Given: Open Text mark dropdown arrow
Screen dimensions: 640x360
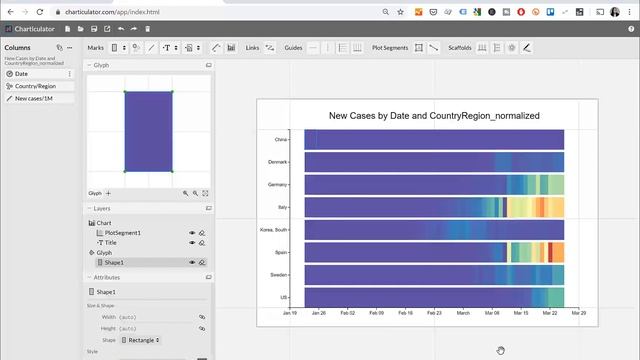Looking at the screenshot, I should (x=176, y=48).
